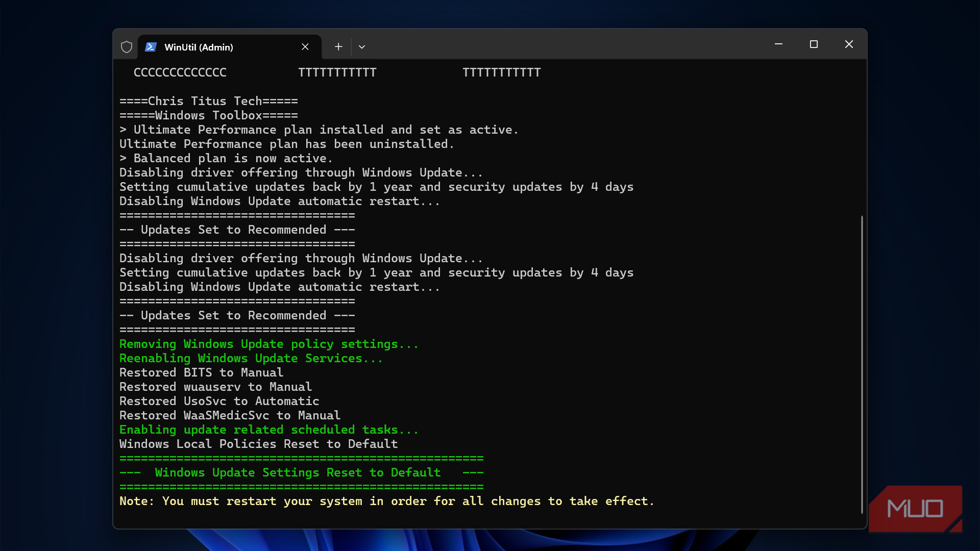
Task: Maximize the terminal window
Action: [x=814, y=44]
